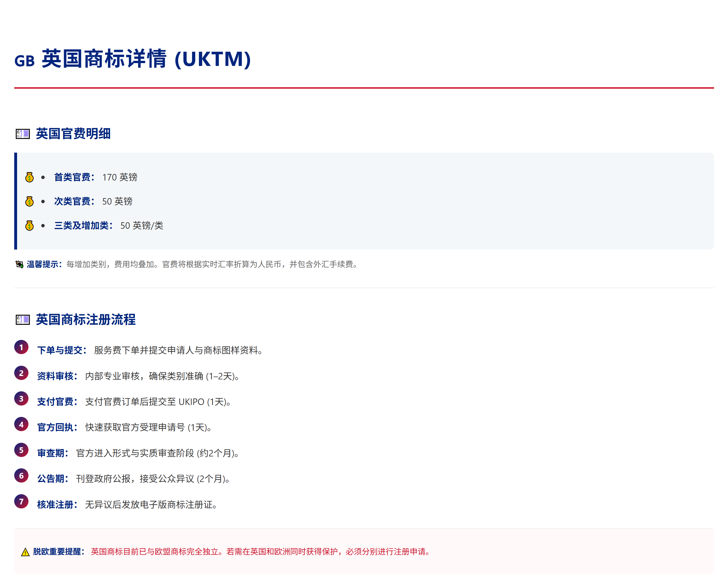Click the 资料审核 step label
724x588 pixels.
(x=57, y=376)
